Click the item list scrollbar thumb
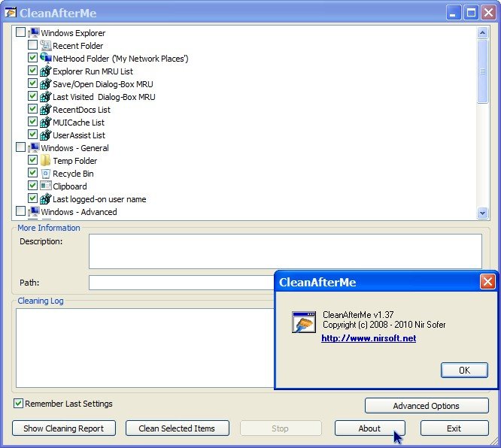Screen dimensions: 501x448 [482, 71]
